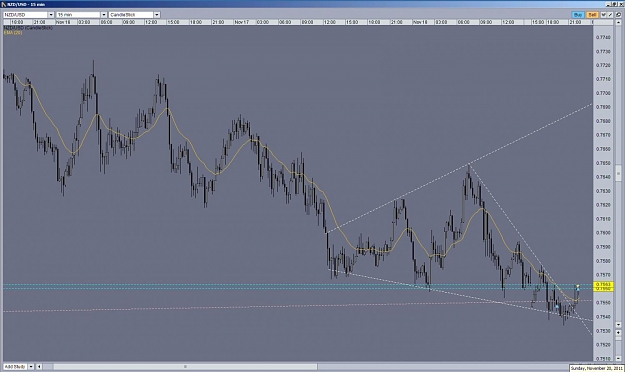625x372 pixels.
Task: Click the checkmark icon next to Sell
Action: click(603, 14)
